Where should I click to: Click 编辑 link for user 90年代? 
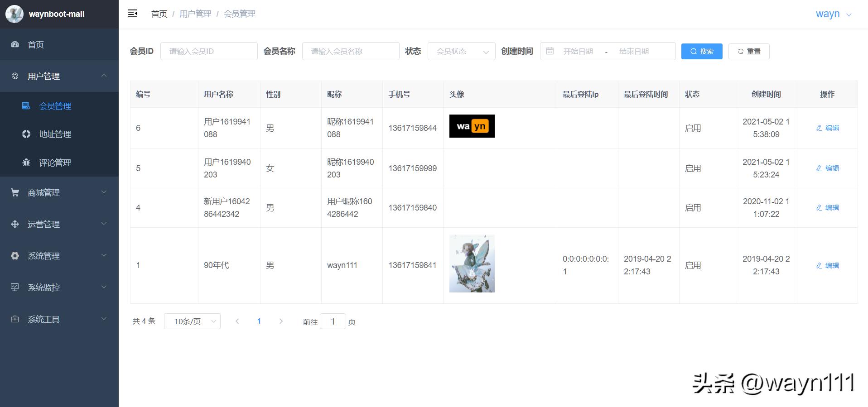[x=828, y=266]
